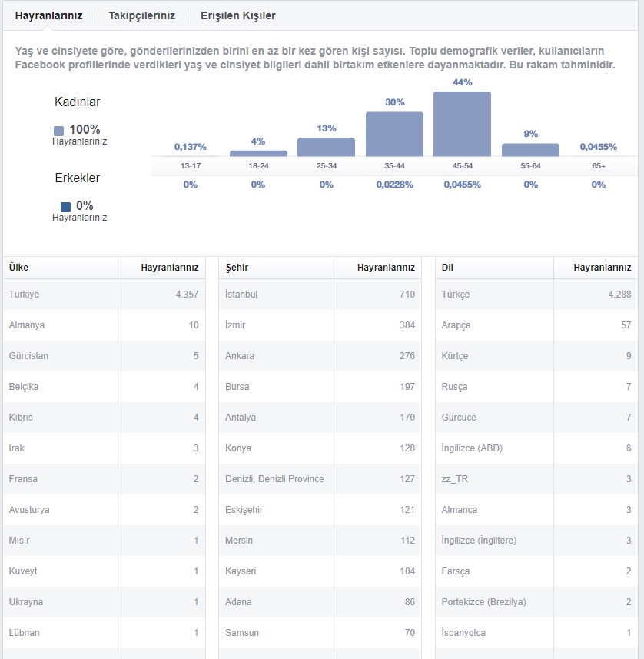The height and width of the screenshot is (659, 644).
Task: Click the 25-34 age group bar
Action: pos(326,147)
